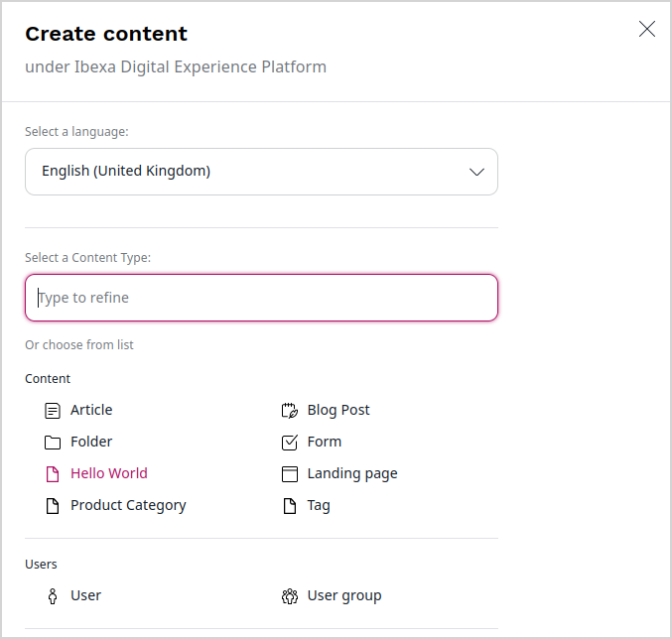Click the Article document icon
This screenshot has width=672, height=639.
pyautogui.click(x=53, y=411)
